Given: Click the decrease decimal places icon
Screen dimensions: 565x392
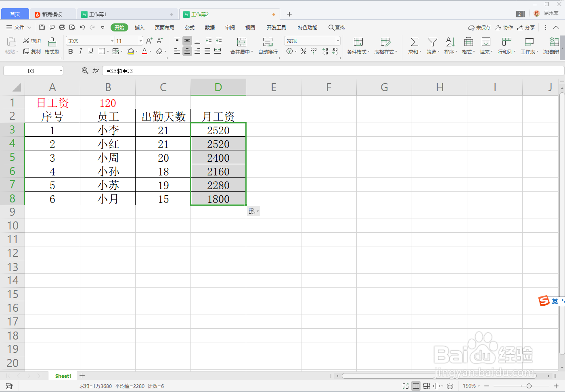Looking at the screenshot, I should pyautogui.click(x=335, y=51).
